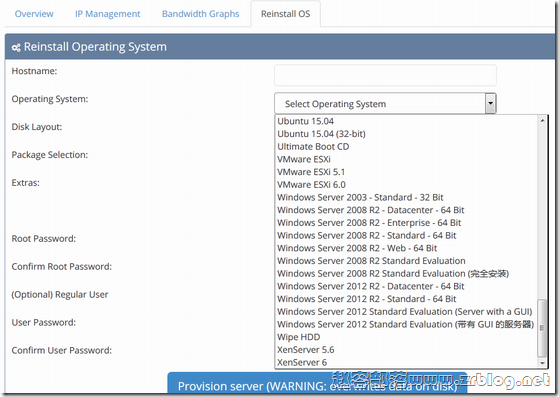Choose Windows 2012 Standard Evaluation (带有 GUI 的服务器)
Viewport: 559px width, 397px height.
click(406, 324)
